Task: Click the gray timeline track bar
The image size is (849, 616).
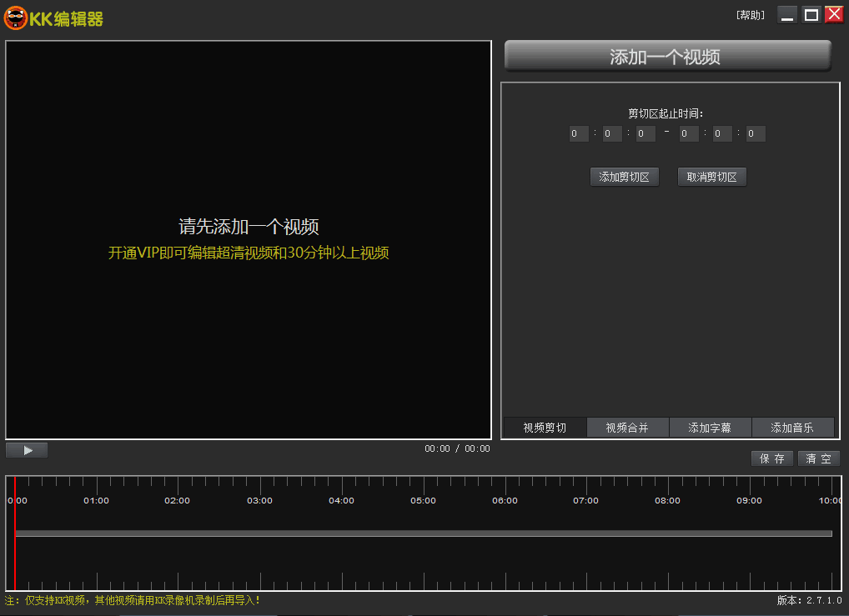Action: 424,533
